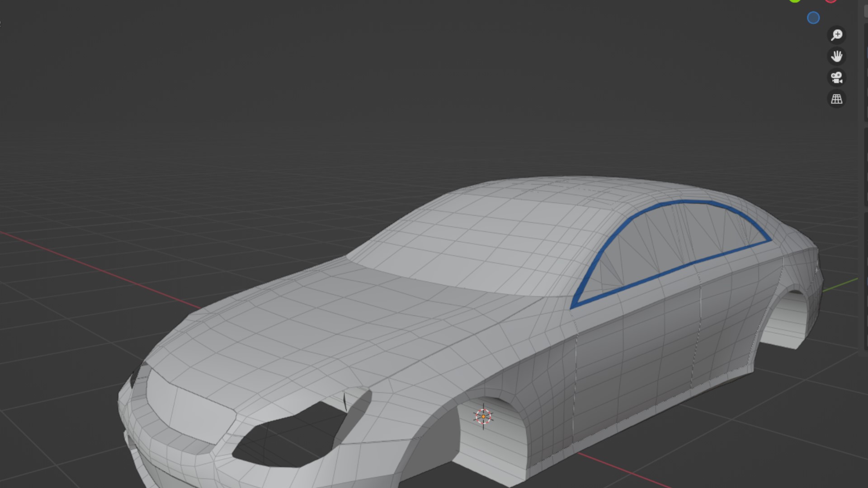Viewport: 868px width, 488px height.
Task: Click the 3D cursor crosshair in the wheel well
Action: [483, 416]
